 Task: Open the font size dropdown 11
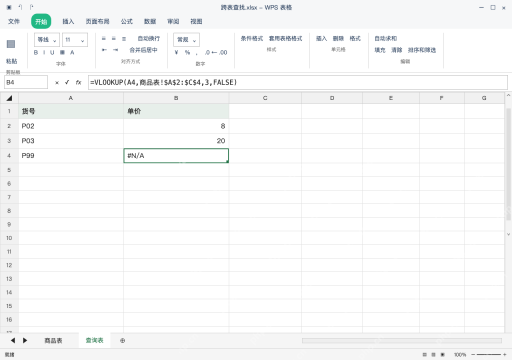point(75,40)
